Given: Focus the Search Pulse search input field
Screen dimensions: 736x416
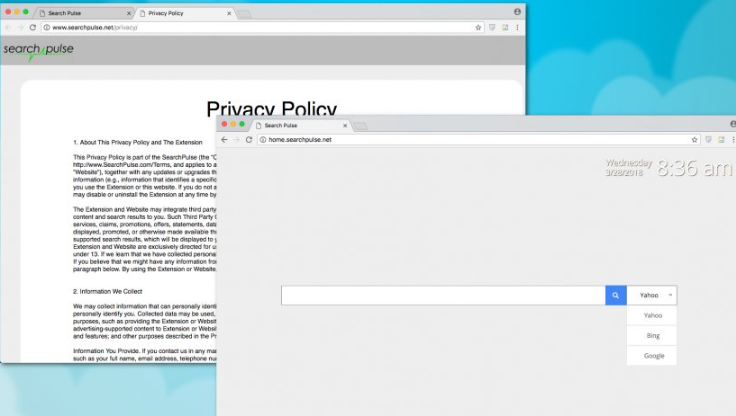Looking at the screenshot, I should 443,295.
